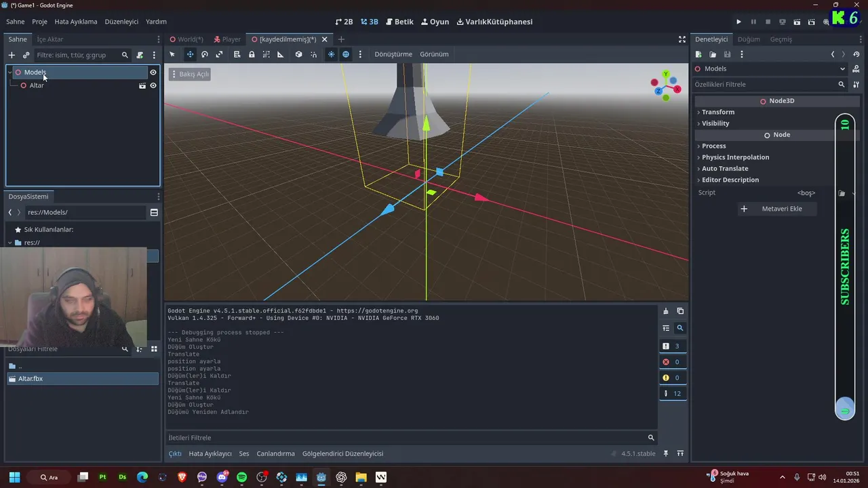The height and width of the screenshot is (488, 868).
Task: Open the Altar scene in the editor icon
Action: tap(142, 85)
